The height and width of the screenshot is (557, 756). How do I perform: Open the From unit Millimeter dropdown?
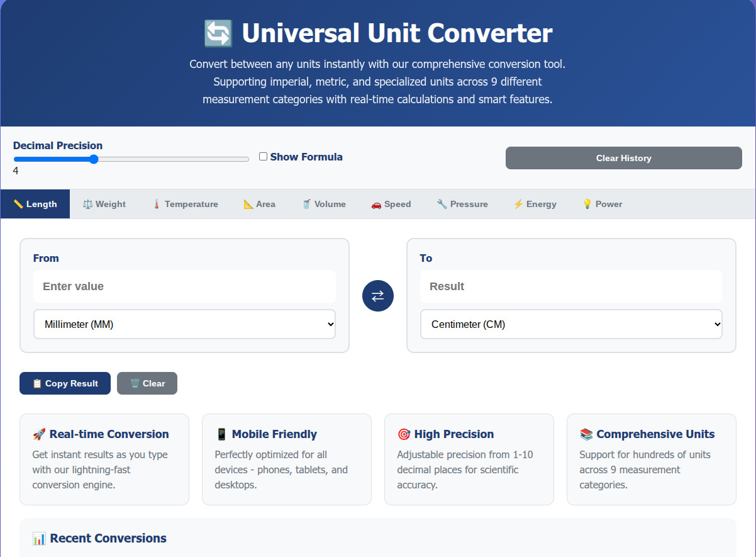click(184, 324)
